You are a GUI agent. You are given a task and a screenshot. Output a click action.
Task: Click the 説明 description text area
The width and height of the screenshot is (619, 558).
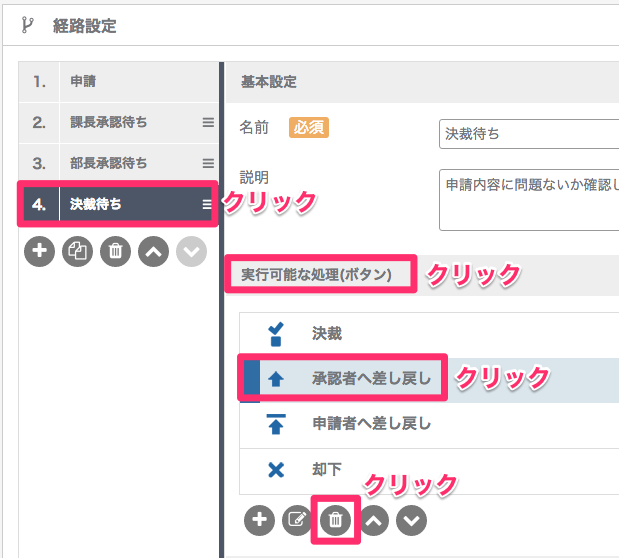click(529, 200)
